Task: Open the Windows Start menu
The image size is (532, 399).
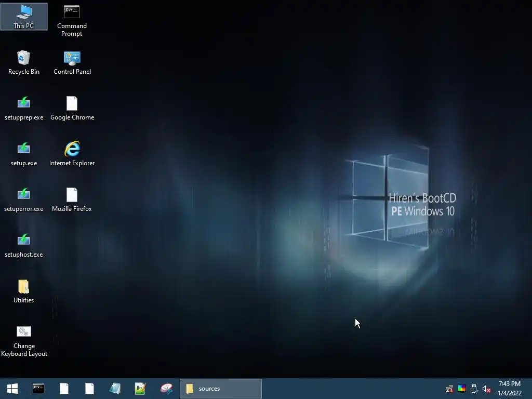Action: [12, 389]
